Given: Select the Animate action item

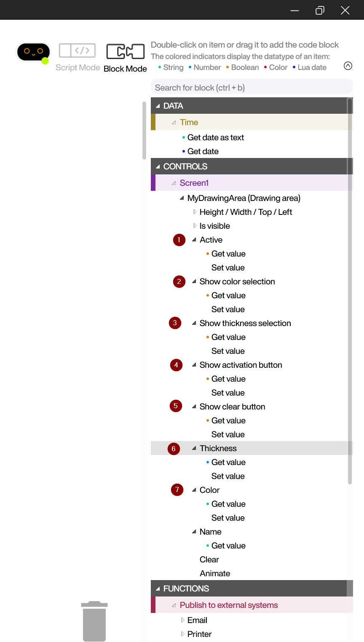Looking at the screenshot, I should click(215, 573).
